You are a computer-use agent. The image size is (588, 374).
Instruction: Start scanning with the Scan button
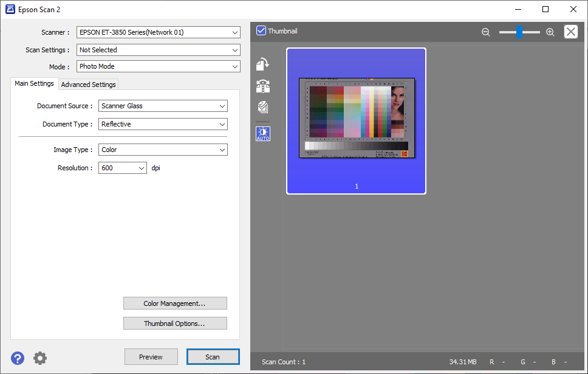pos(213,357)
